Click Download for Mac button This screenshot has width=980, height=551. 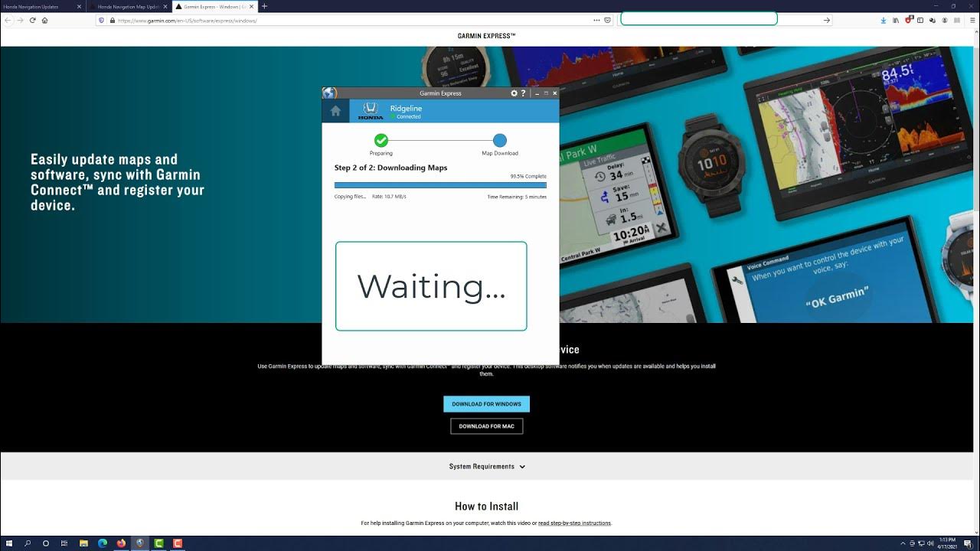(x=486, y=426)
